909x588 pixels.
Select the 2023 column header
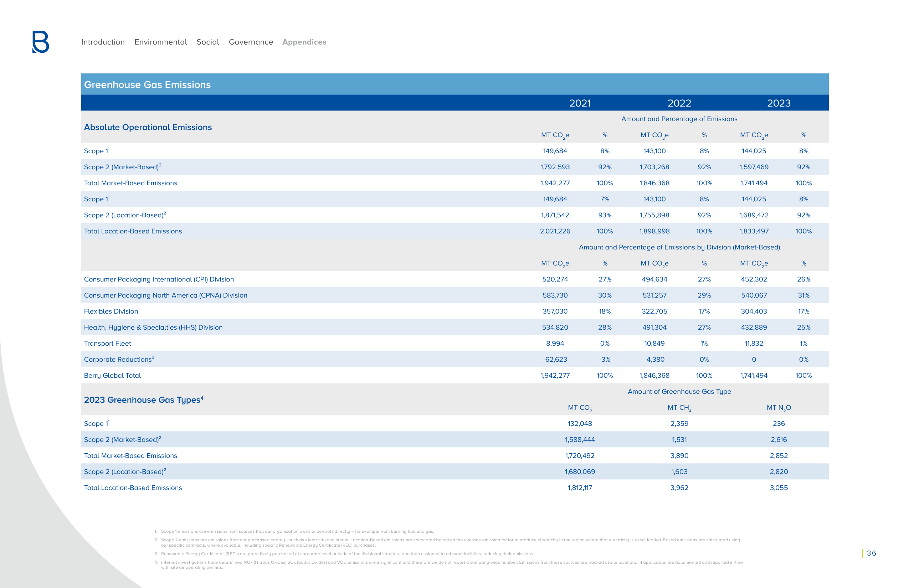779,103
